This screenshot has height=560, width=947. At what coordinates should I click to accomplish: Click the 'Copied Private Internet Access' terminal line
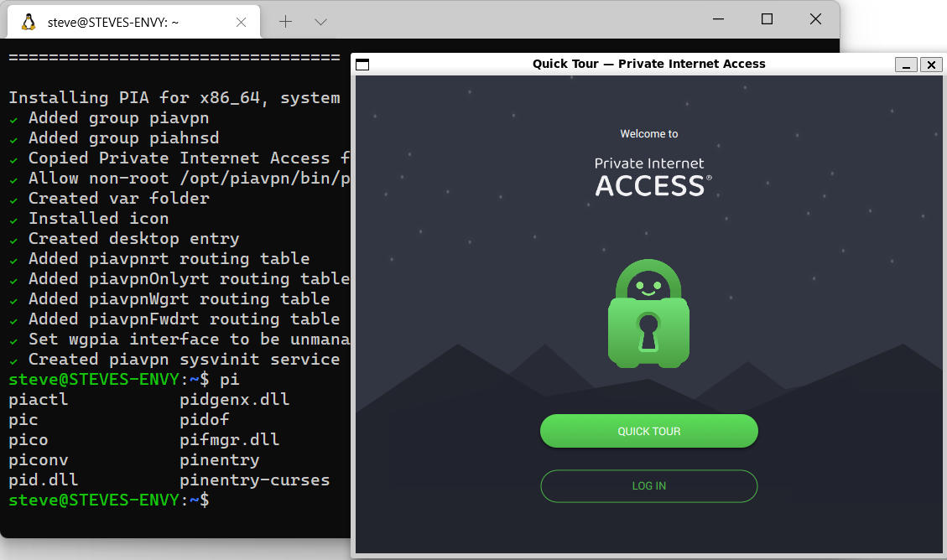click(x=180, y=158)
